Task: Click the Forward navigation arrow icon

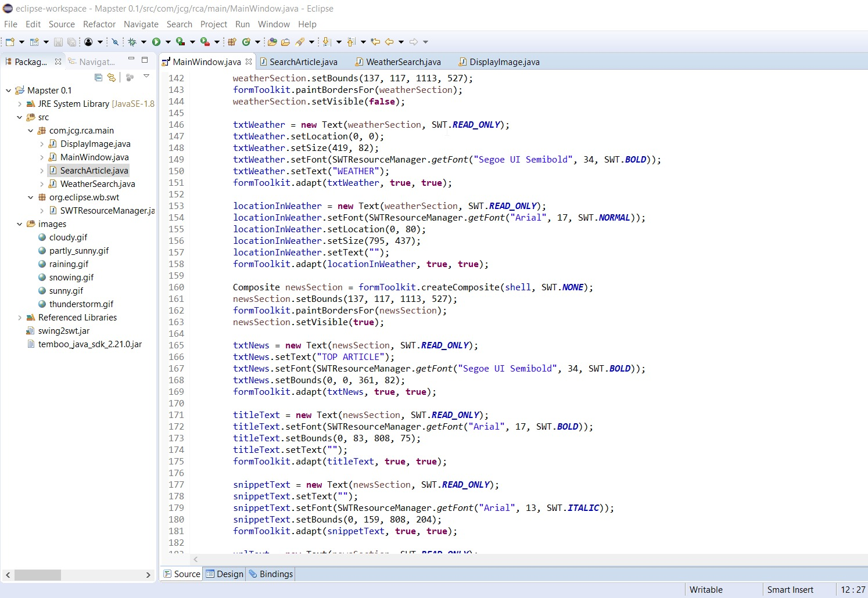Action: (413, 42)
